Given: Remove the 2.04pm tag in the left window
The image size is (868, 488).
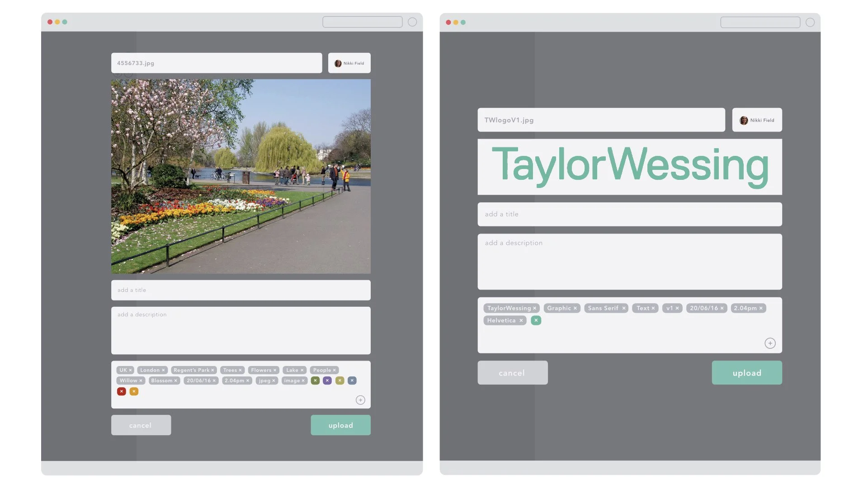Looking at the screenshot, I should coord(248,380).
